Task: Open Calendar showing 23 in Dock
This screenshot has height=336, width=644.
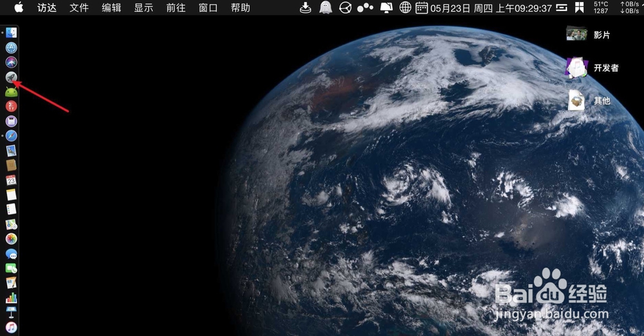Action: pos(11,180)
